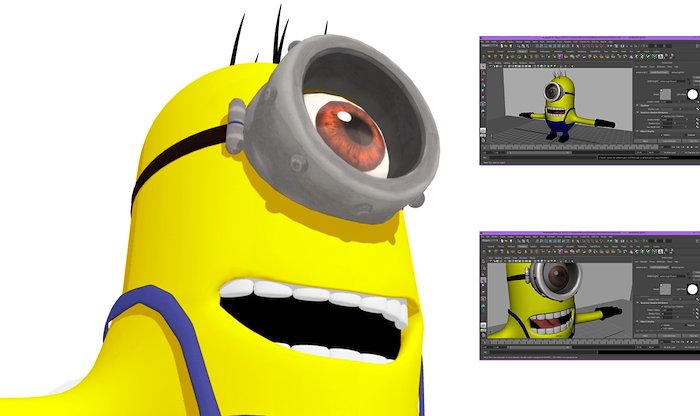The width and height of the screenshot is (700, 416).
Task: Click the Select button at bottom of lower attribute editor
Action: click(x=646, y=336)
